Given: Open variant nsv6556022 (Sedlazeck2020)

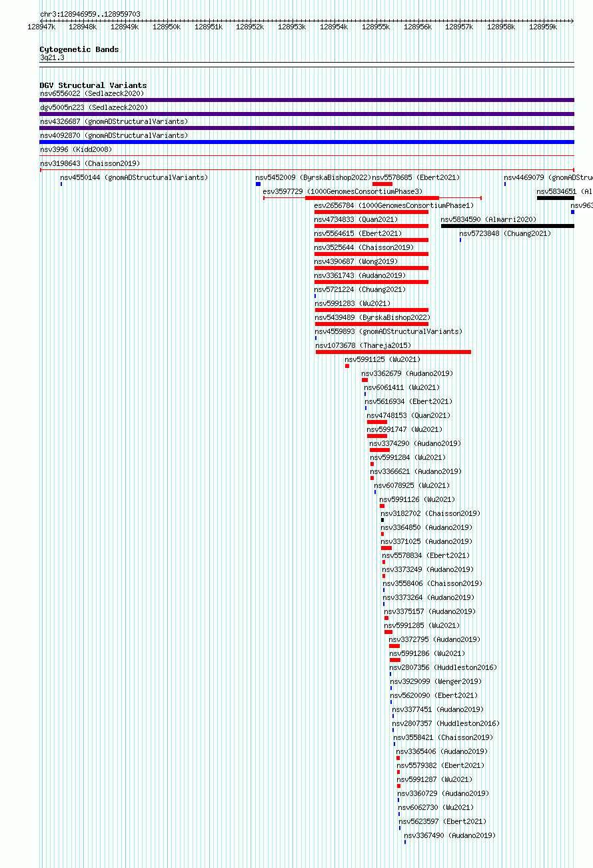Looking at the screenshot, I should [92, 93].
